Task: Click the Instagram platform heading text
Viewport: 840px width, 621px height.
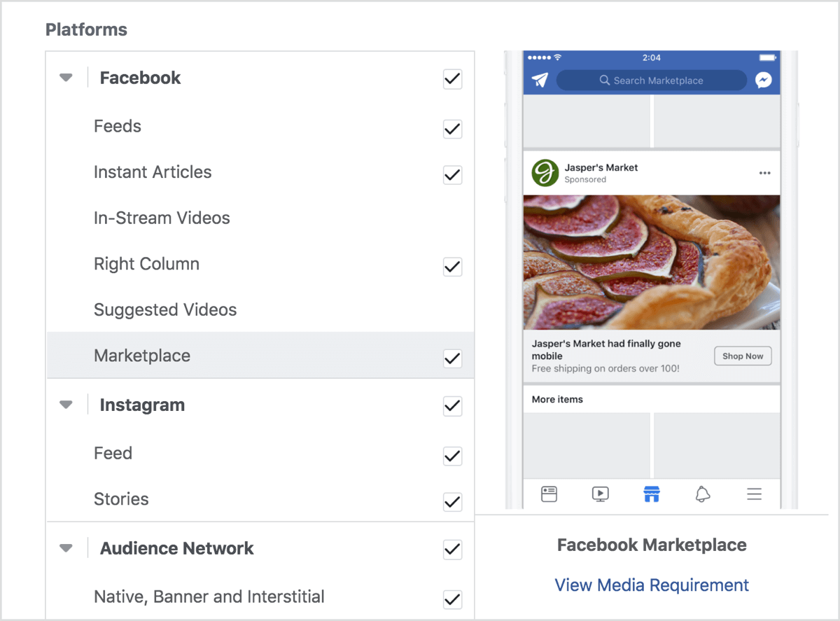Action: (x=142, y=405)
